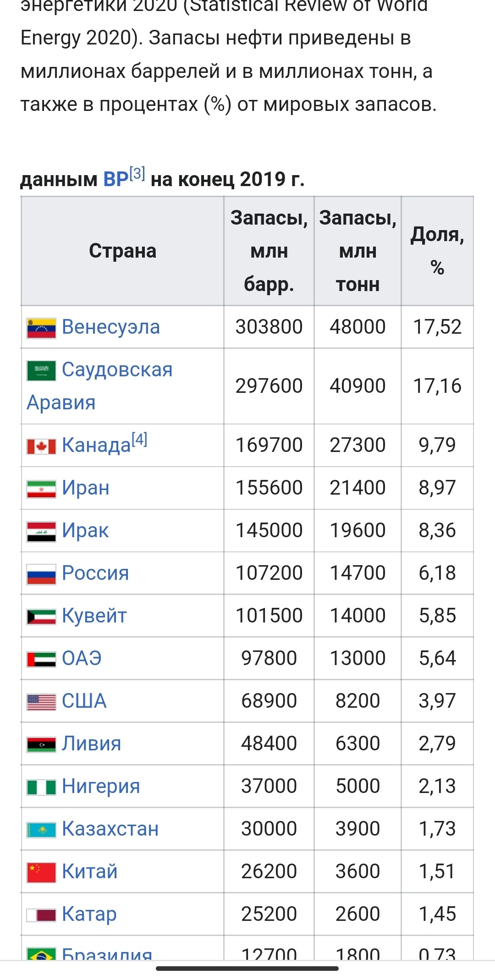
Task: Open the Ливия article link
Action: tap(91, 744)
